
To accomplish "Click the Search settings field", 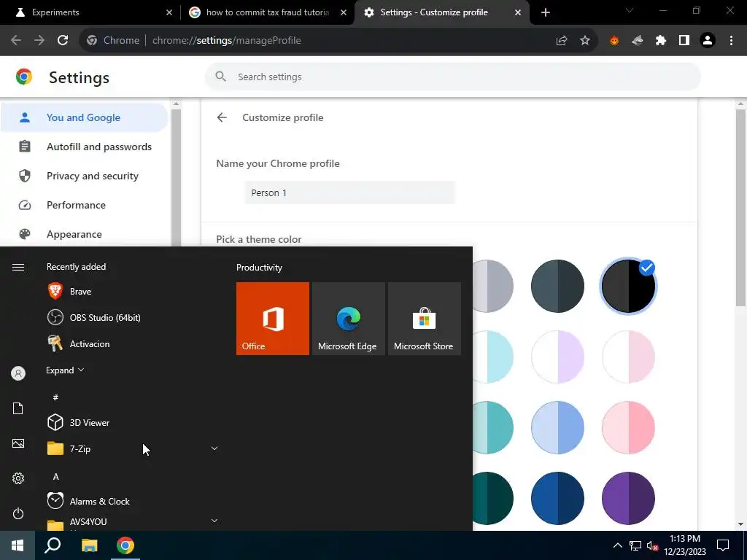I will [452, 77].
